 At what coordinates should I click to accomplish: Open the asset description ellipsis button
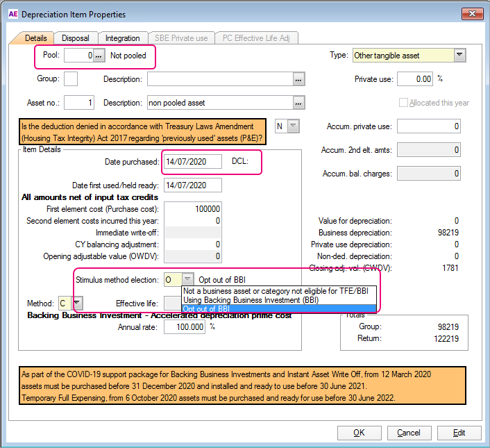coord(298,103)
